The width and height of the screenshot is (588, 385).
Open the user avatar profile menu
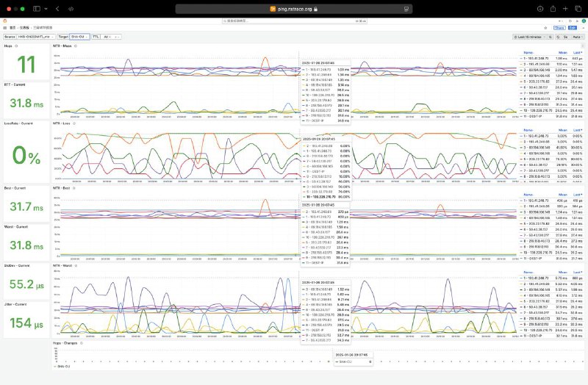(x=584, y=21)
